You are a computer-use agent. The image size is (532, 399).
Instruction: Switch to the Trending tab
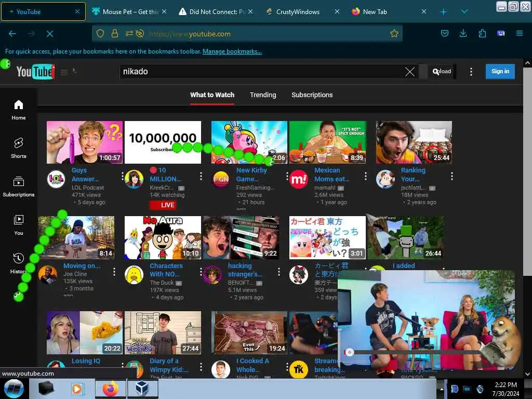tap(263, 95)
